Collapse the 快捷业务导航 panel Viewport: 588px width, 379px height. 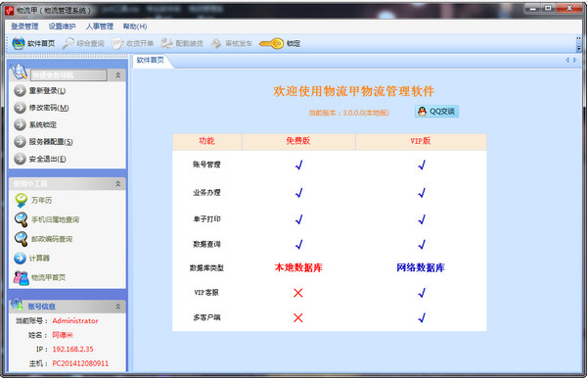(118, 75)
